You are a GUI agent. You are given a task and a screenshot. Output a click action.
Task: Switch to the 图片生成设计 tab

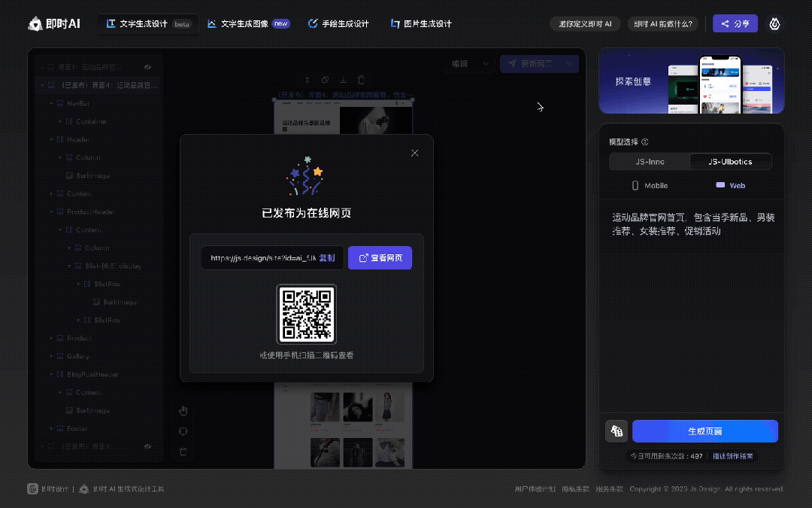coord(421,24)
